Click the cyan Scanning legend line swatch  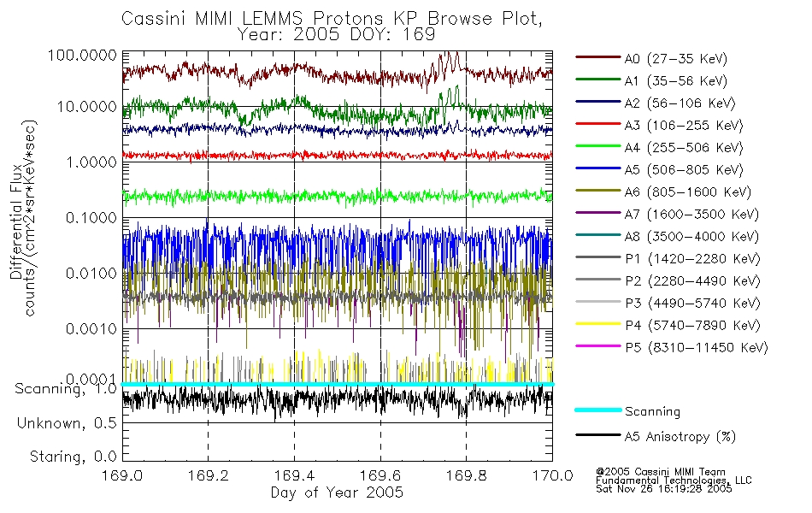(598, 410)
